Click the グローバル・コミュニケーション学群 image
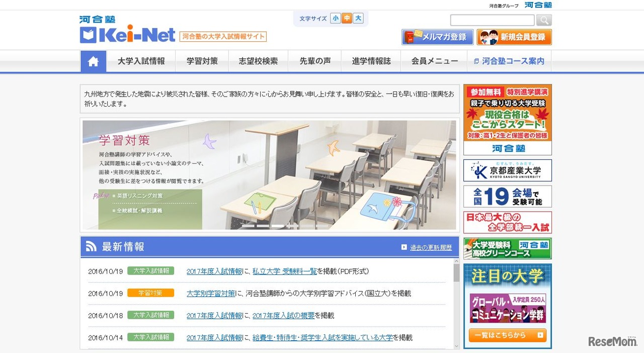The image size is (644, 353). [507, 308]
